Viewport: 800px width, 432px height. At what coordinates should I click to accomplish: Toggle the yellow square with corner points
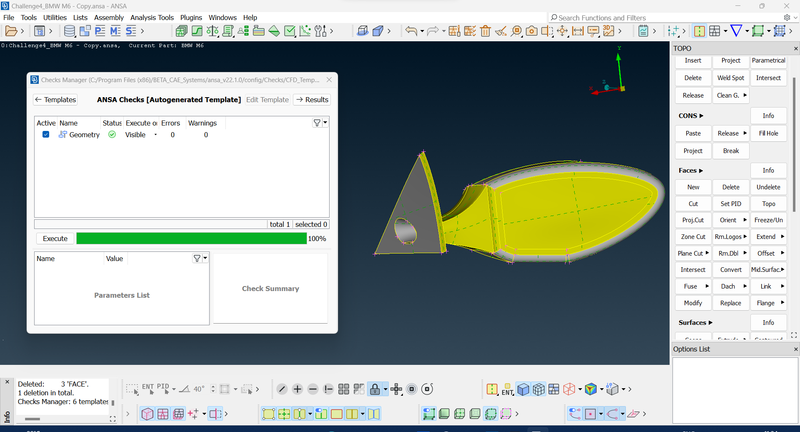tap(268, 414)
